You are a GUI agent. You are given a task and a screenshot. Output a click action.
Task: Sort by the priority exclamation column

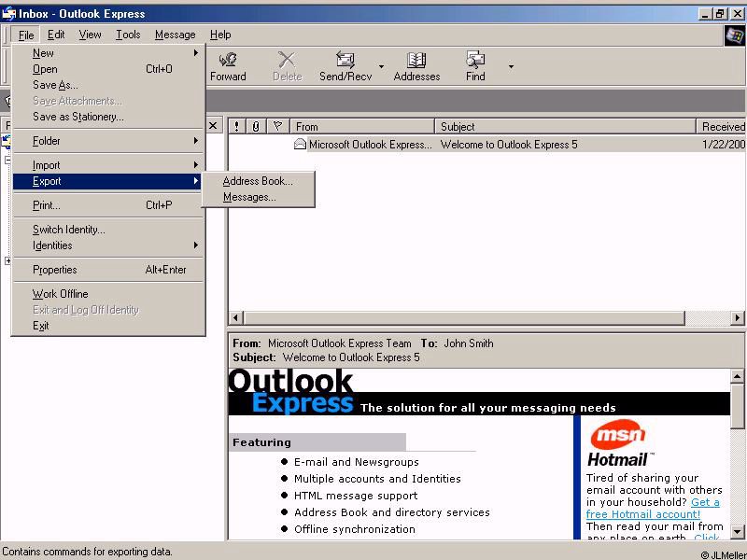point(237,126)
